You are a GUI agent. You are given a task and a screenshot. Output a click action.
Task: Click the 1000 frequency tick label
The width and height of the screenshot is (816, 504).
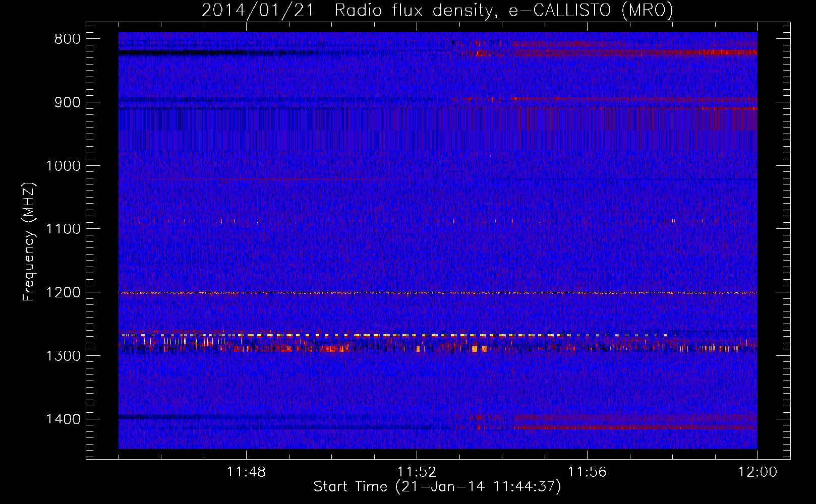[63, 166]
